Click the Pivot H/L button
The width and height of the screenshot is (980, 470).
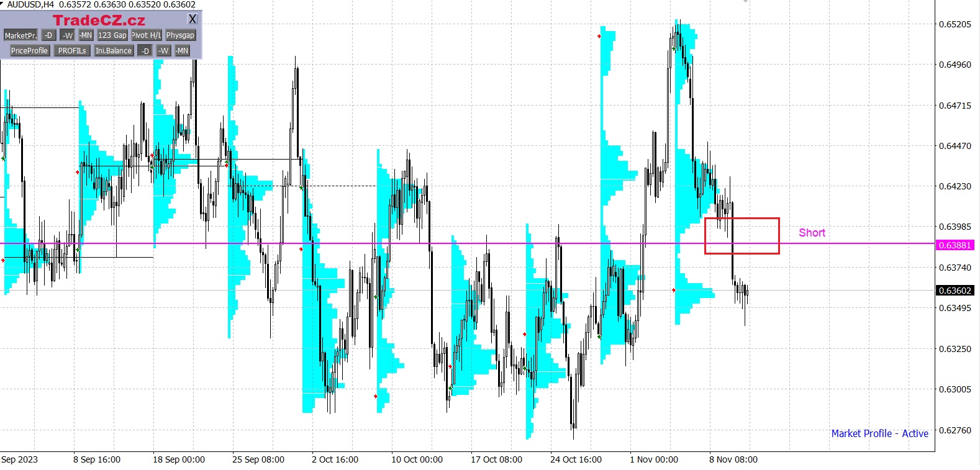click(147, 35)
